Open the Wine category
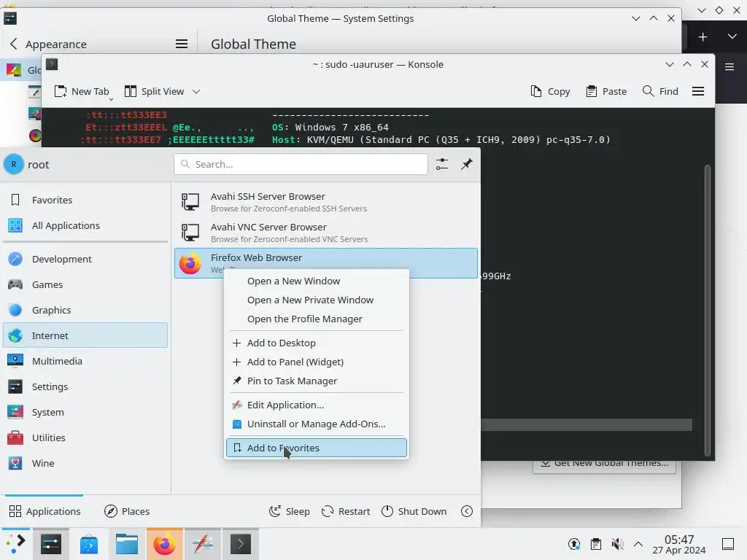 click(x=85, y=463)
